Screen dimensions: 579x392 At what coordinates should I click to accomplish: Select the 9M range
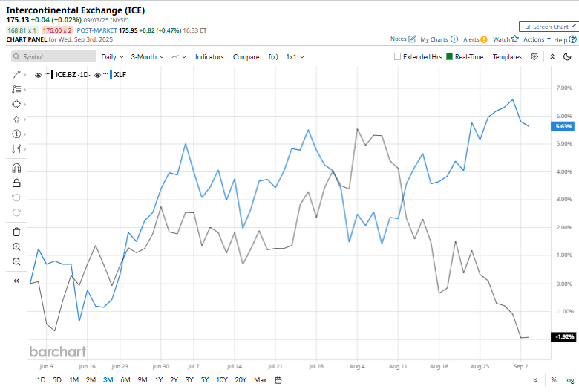point(143,380)
